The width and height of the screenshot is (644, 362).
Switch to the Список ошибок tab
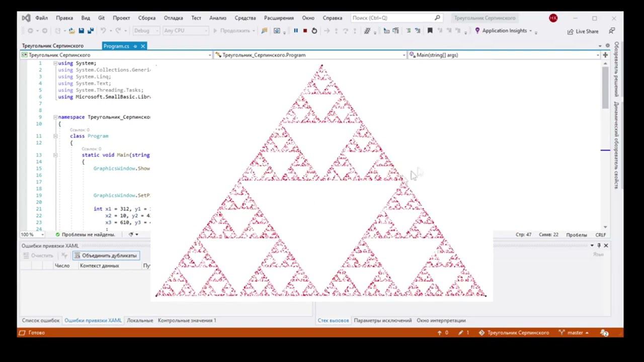click(41, 320)
